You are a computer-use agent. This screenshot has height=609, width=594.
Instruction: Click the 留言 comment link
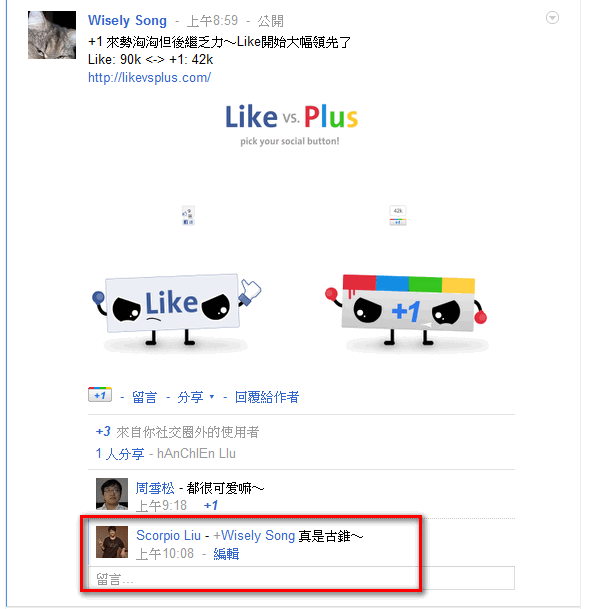[145, 397]
